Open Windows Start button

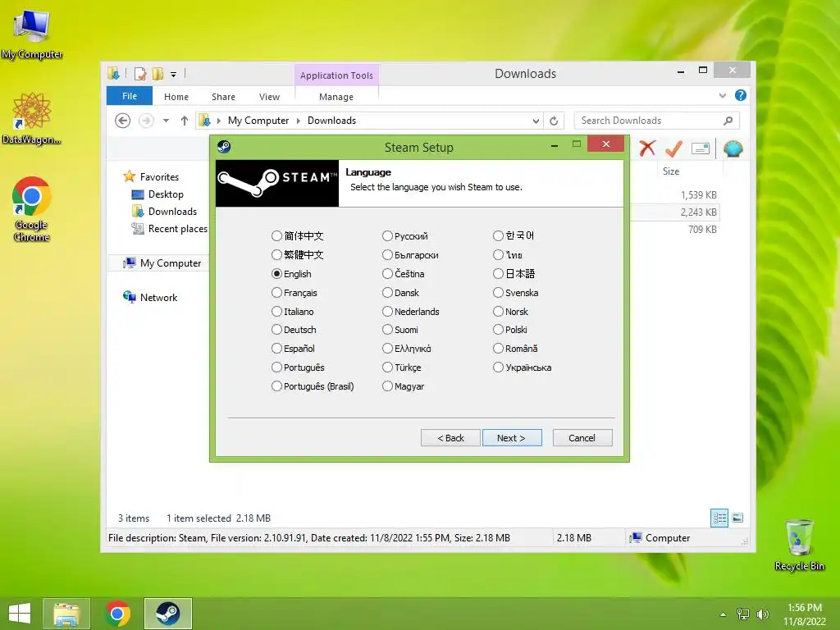[20, 614]
